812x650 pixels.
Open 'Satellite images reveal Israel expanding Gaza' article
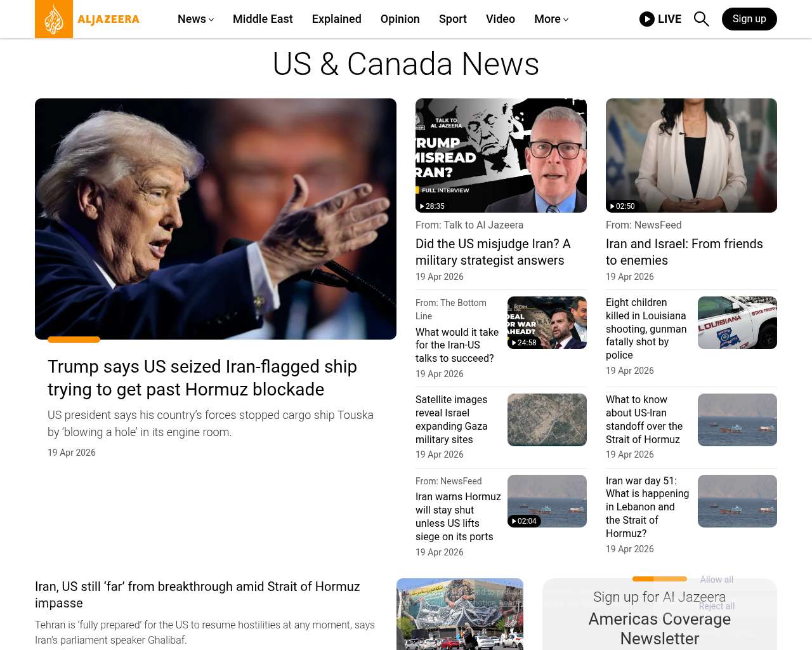(452, 420)
